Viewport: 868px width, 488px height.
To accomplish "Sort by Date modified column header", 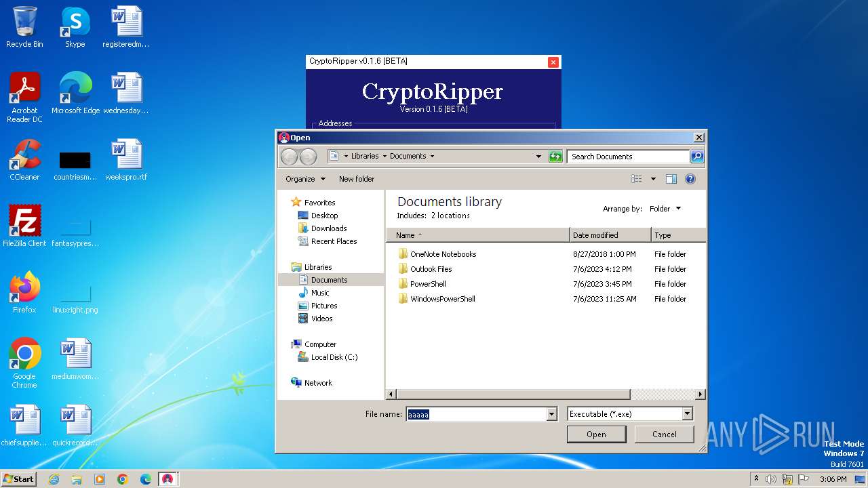I will [610, 235].
